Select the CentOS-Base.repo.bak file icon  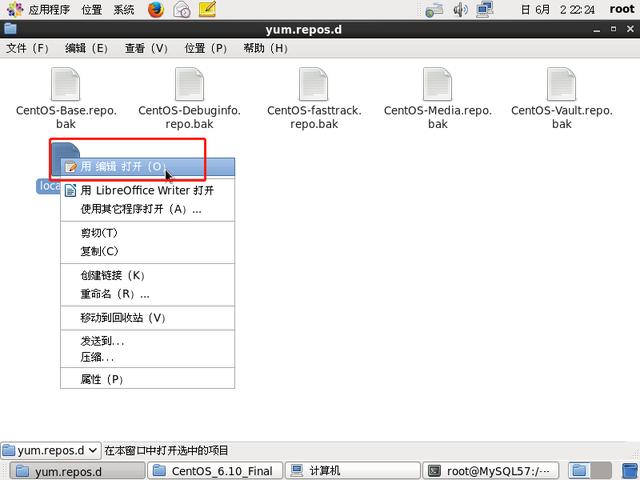click(x=65, y=84)
